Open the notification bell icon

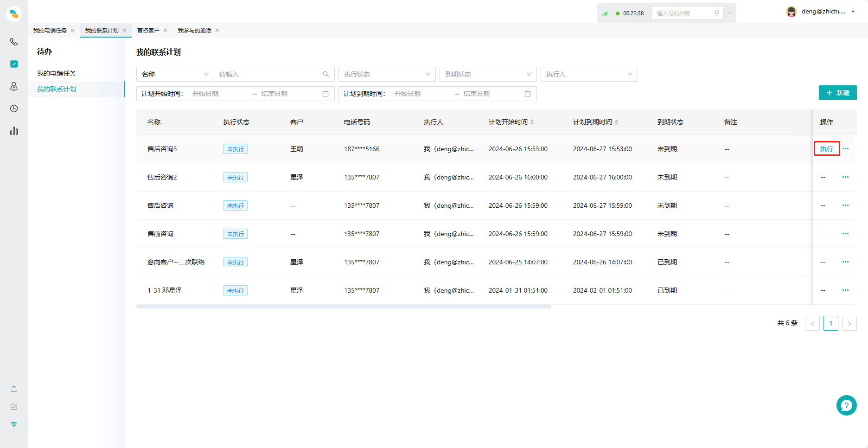click(x=14, y=389)
